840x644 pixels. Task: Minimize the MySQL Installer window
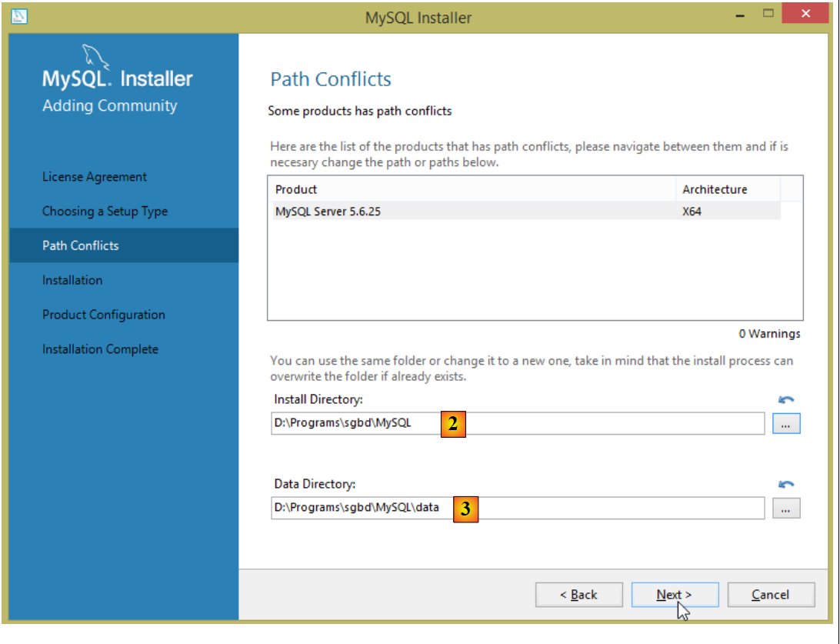[x=740, y=15]
